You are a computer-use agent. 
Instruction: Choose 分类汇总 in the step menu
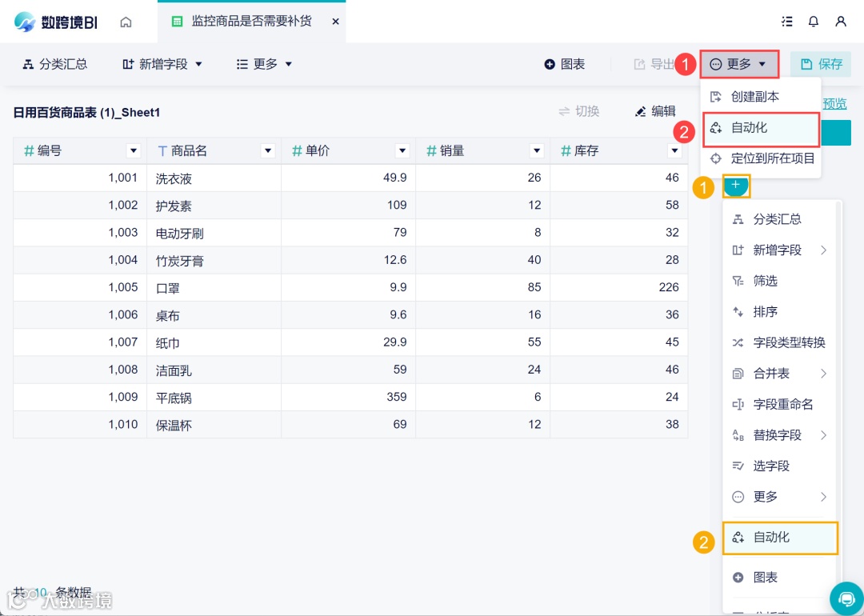coord(780,219)
